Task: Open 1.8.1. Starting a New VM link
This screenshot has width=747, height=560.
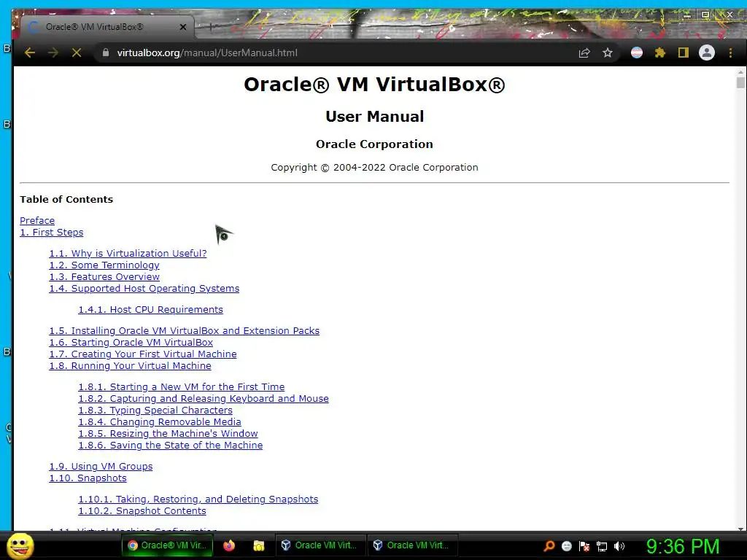Action: (182, 386)
